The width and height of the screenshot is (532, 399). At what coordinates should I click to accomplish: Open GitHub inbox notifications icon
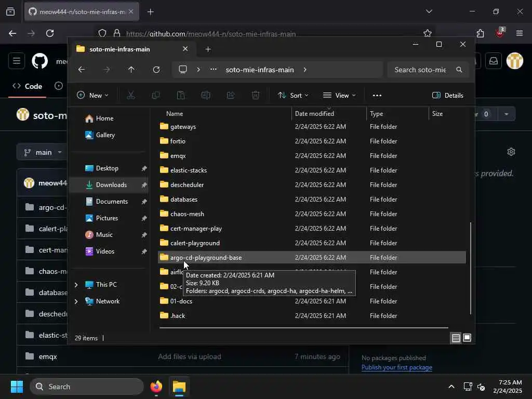[x=494, y=61]
